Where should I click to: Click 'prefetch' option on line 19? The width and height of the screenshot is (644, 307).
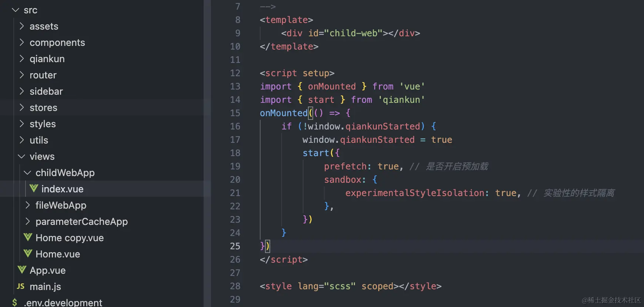[346, 166]
